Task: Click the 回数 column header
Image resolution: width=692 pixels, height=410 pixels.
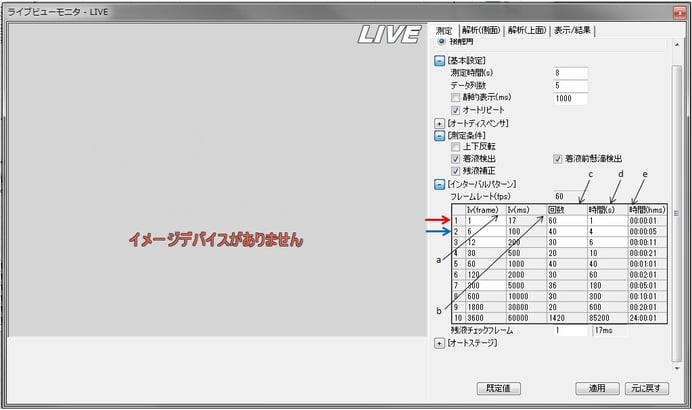Action: (x=567, y=210)
